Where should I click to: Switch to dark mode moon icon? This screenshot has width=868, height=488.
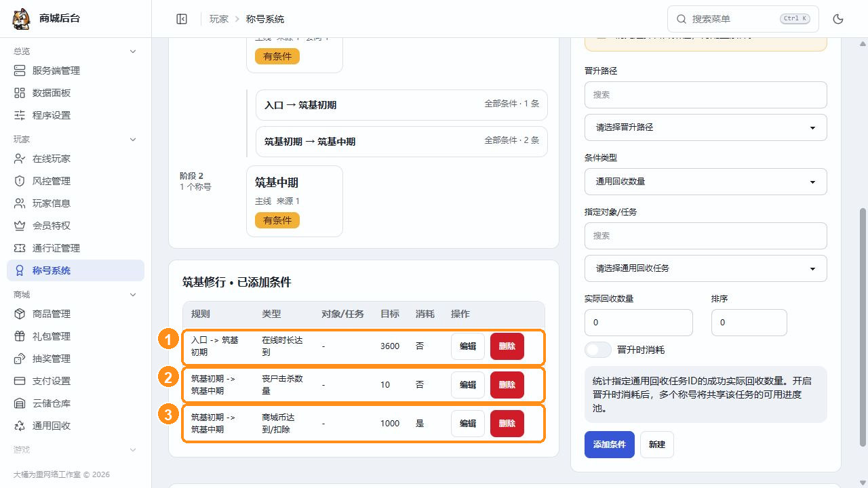pyautogui.click(x=838, y=19)
